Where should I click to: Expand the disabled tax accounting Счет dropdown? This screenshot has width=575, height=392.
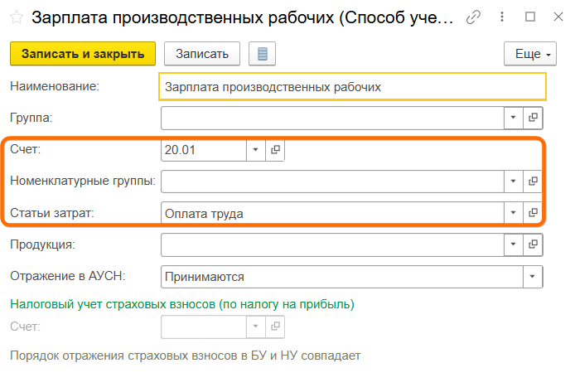255,327
